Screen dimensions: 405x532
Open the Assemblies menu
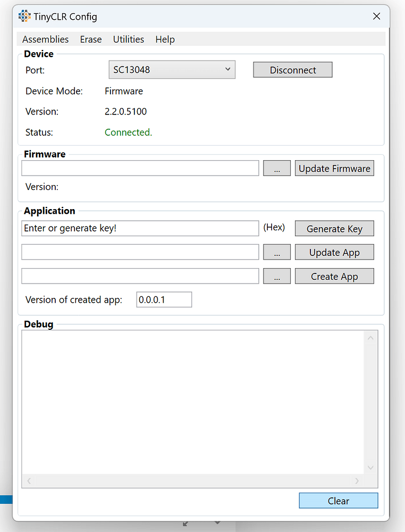point(45,39)
